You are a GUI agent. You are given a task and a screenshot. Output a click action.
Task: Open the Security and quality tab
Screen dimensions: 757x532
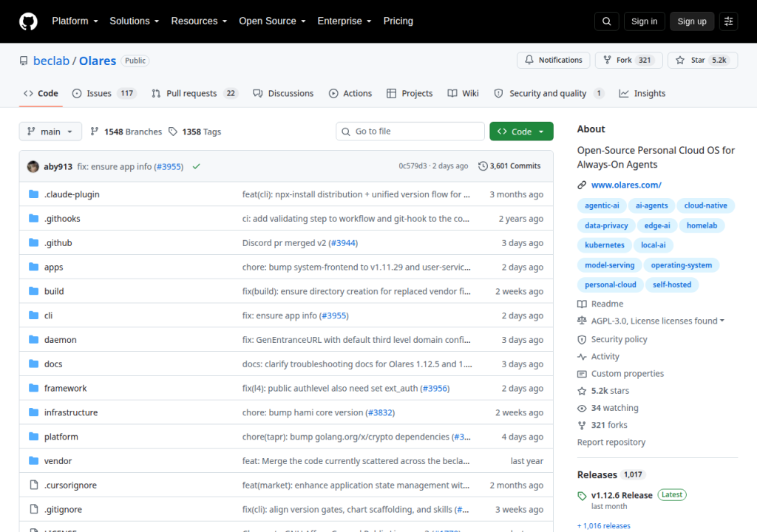click(549, 93)
